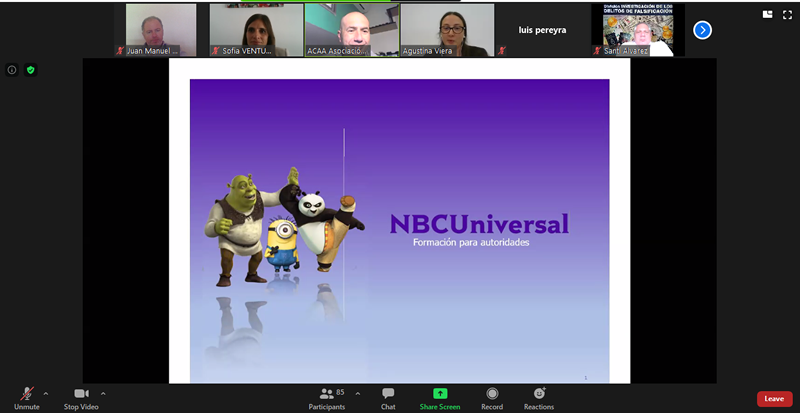
Task: Click the muted mic icon on Juan Manuel tile
Action: (120, 51)
